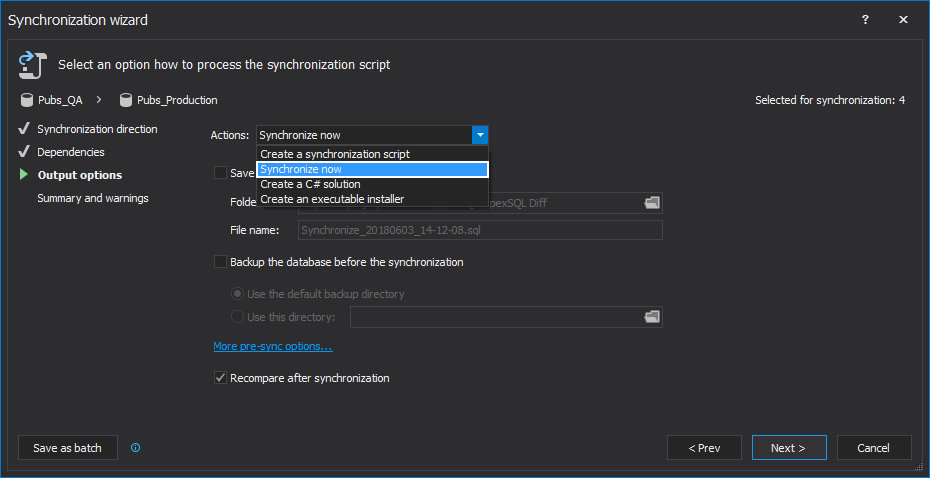Choose Create a synchronization script option
Viewport: 930px width, 478px height.
pyautogui.click(x=334, y=154)
